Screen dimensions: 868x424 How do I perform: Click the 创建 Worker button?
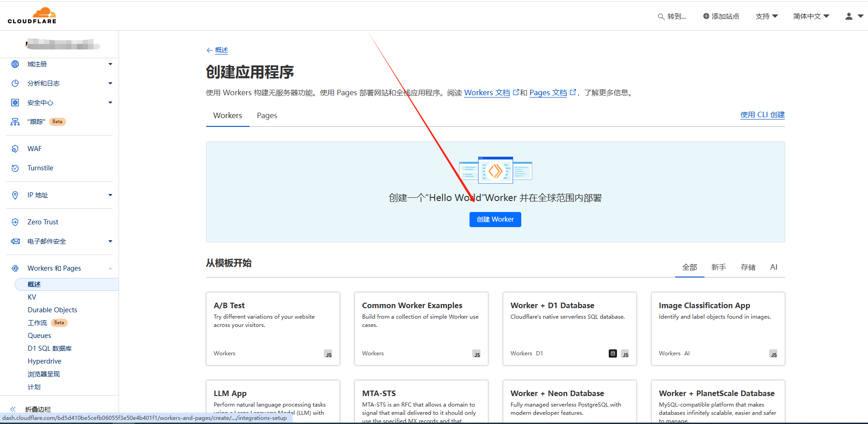495,219
